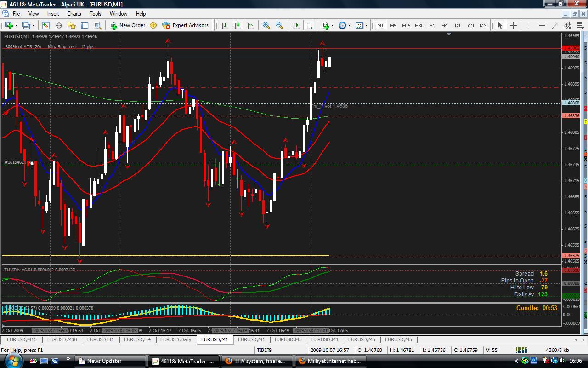Image resolution: width=588 pixels, height=368 pixels.
Task: Switch to the EURUSD,H1 chart tab
Action: coord(101,339)
